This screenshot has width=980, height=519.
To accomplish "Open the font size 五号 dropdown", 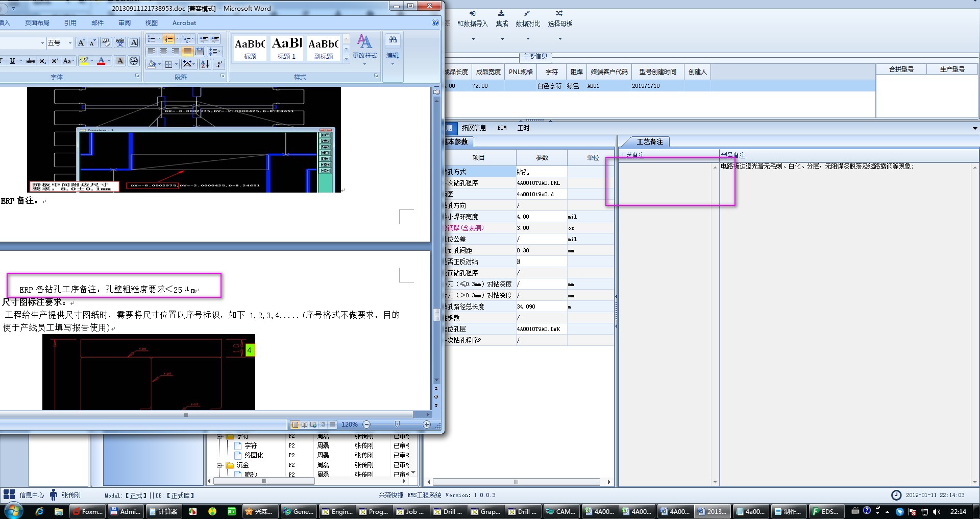I will pyautogui.click(x=70, y=43).
